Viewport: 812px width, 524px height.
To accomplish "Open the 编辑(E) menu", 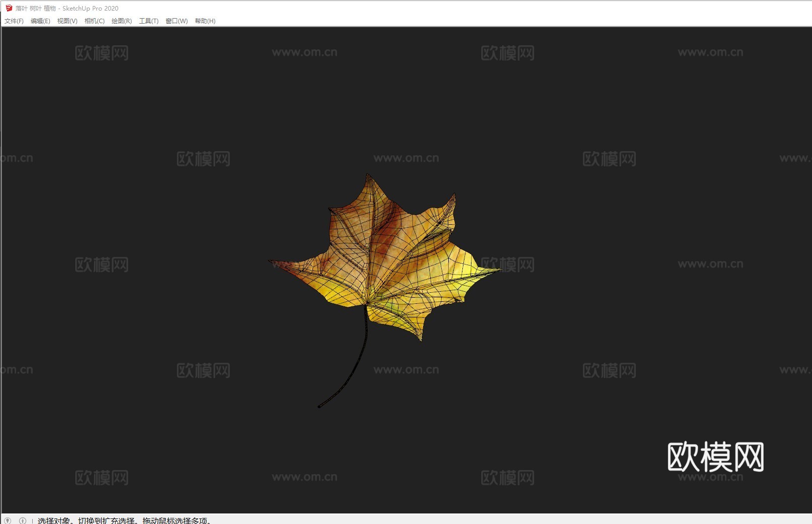I will pyautogui.click(x=40, y=21).
